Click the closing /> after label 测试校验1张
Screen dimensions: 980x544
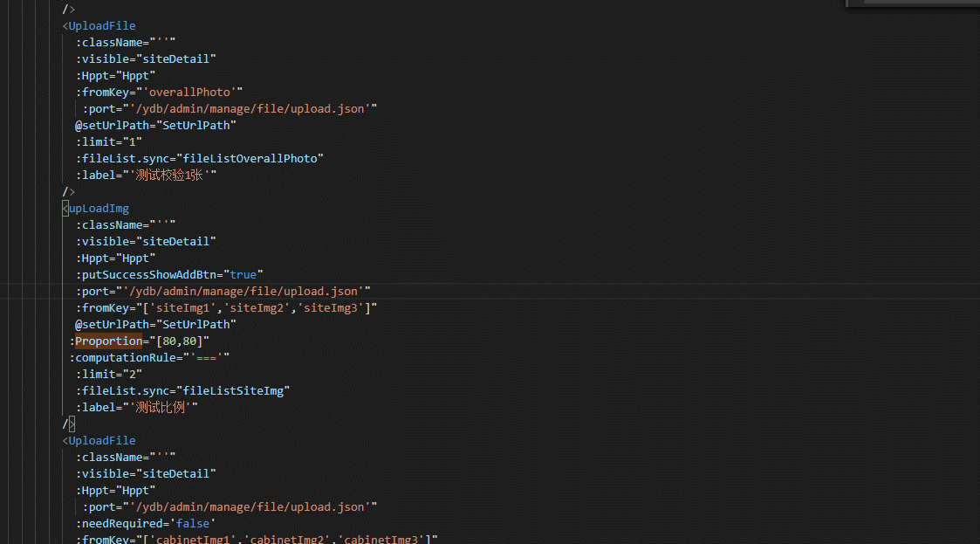[x=69, y=191]
